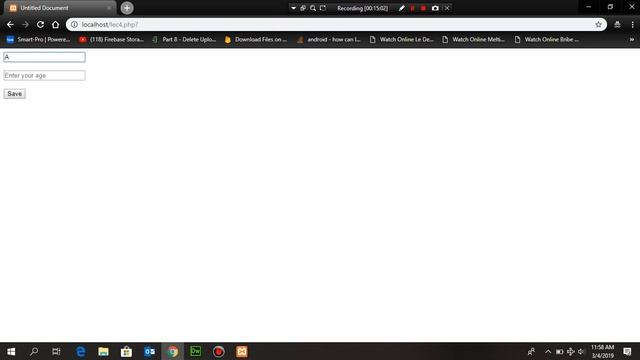
Task: Open the Chrome three-dot menu
Action: tap(632, 24)
